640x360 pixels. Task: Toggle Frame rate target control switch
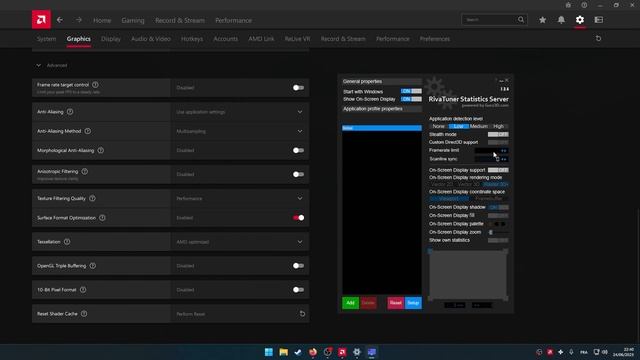pyautogui.click(x=298, y=88)
